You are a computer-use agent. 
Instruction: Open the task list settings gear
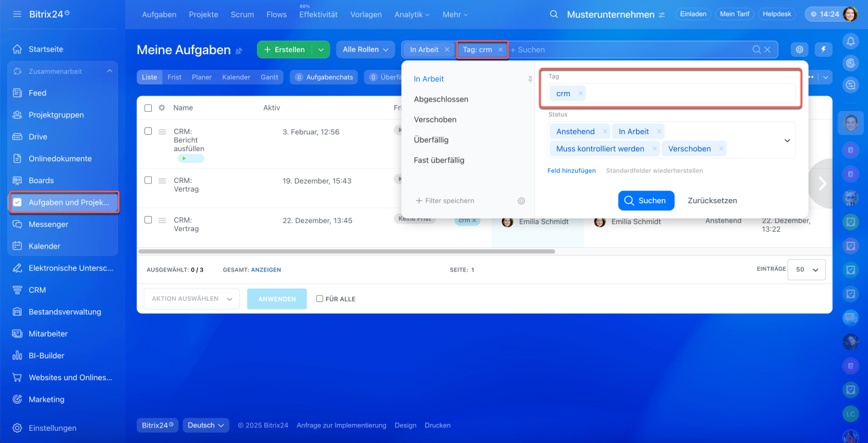[800, 49]
